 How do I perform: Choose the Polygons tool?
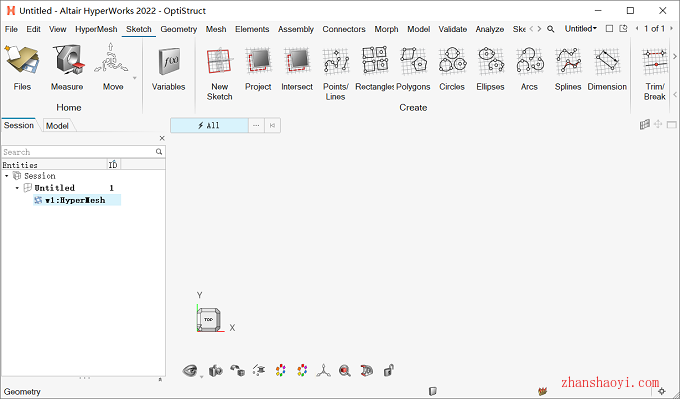413,69
